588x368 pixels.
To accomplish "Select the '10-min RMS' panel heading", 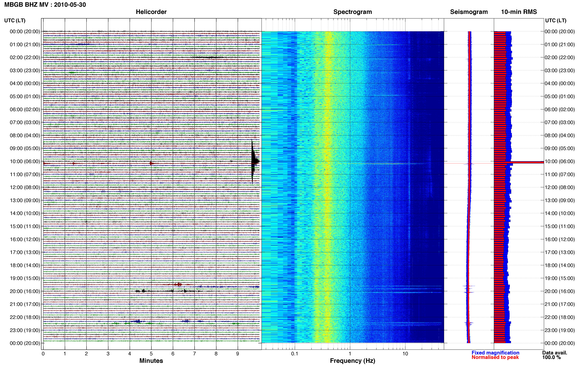I will [x=519, y=12].
